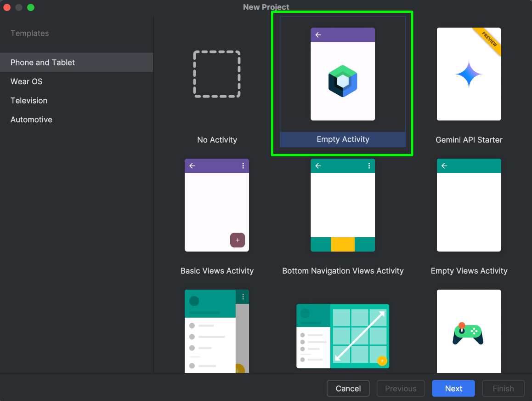
Task: Click the plus FAB in Basic Views preview
Action: pos(238,240)
